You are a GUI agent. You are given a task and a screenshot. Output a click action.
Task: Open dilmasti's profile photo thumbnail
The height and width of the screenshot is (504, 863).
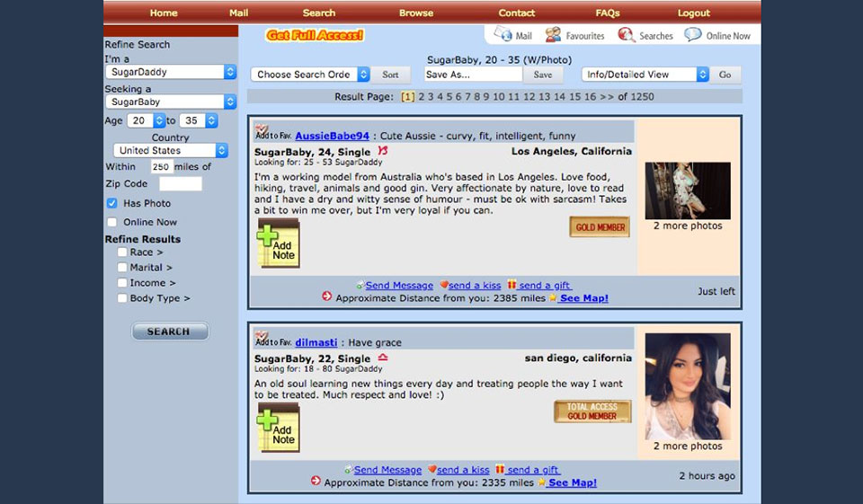coord(688,386)
